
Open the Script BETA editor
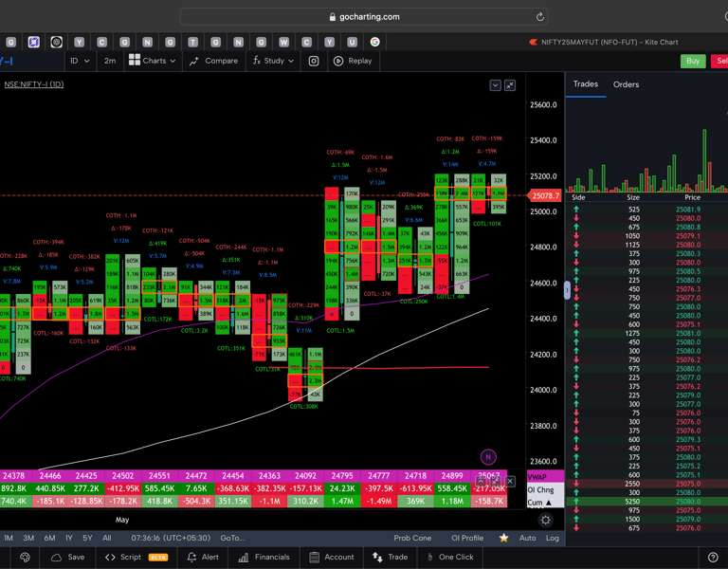tap(136, 558)
